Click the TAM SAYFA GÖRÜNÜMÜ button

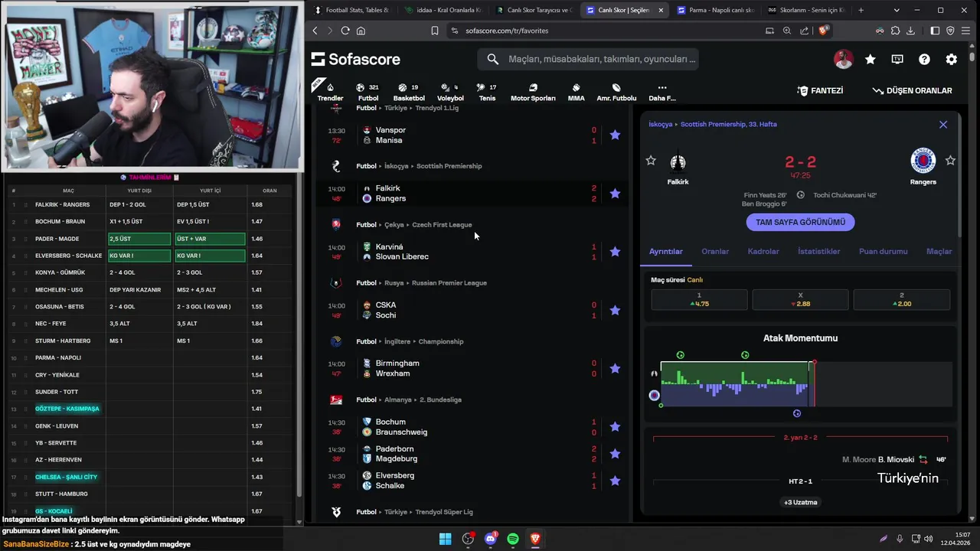pos(800,222)
